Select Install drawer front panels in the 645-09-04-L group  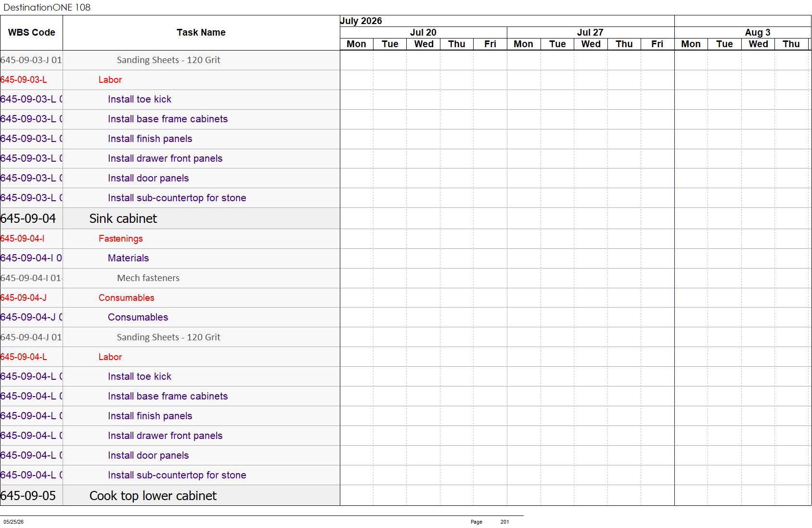pos(165,436)
